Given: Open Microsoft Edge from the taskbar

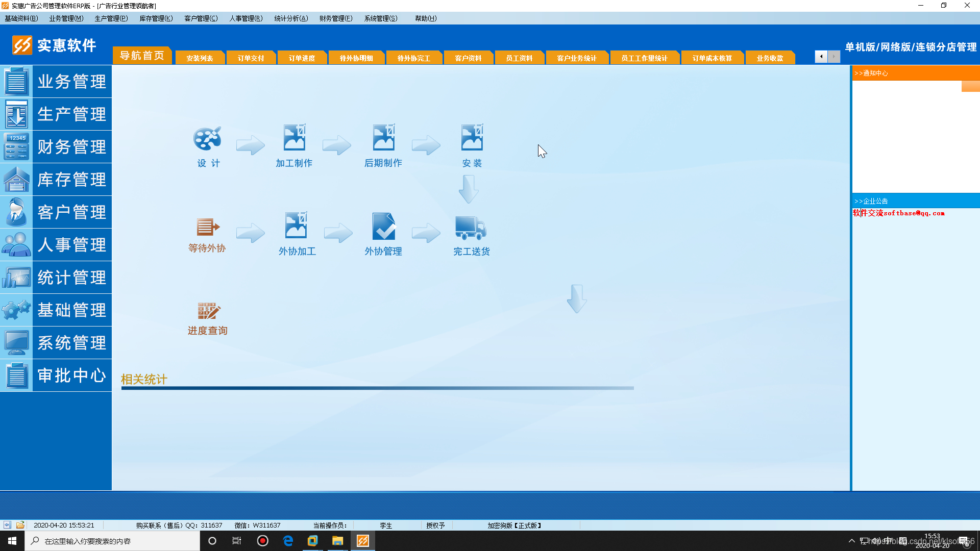Looking at the screenshot, I should pyautogui.click(x=288, y=541).
